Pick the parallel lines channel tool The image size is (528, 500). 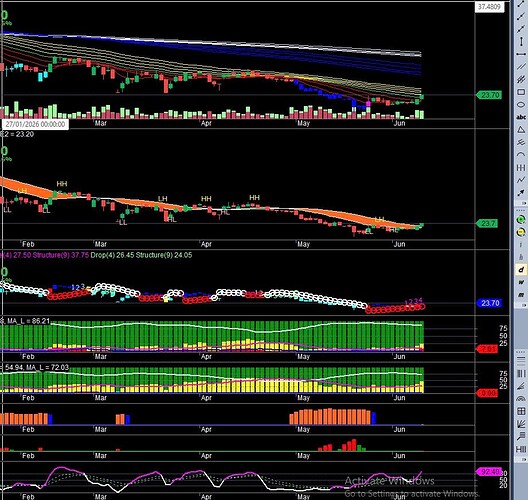pos(521,67)
